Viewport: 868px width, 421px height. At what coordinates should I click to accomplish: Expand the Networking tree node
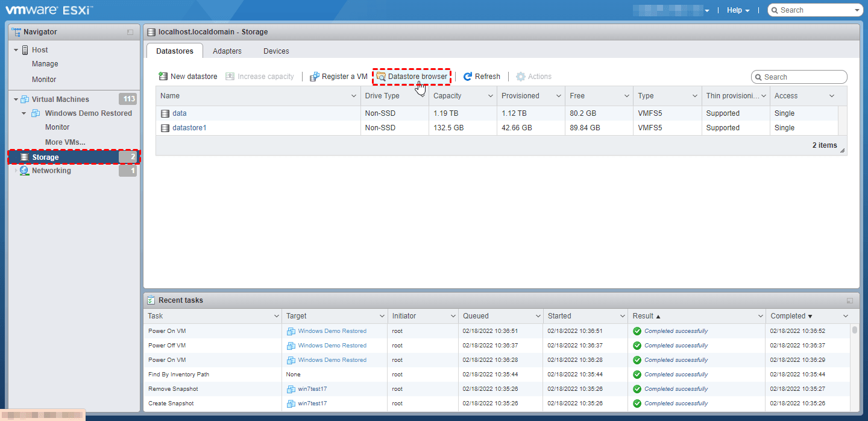tap(16, 171)
